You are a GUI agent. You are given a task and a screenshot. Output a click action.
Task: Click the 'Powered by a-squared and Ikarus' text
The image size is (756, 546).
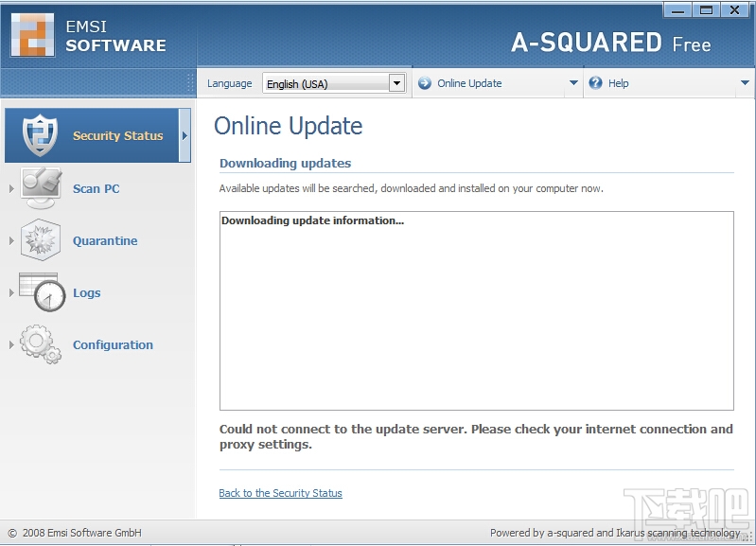click(615, 533)
